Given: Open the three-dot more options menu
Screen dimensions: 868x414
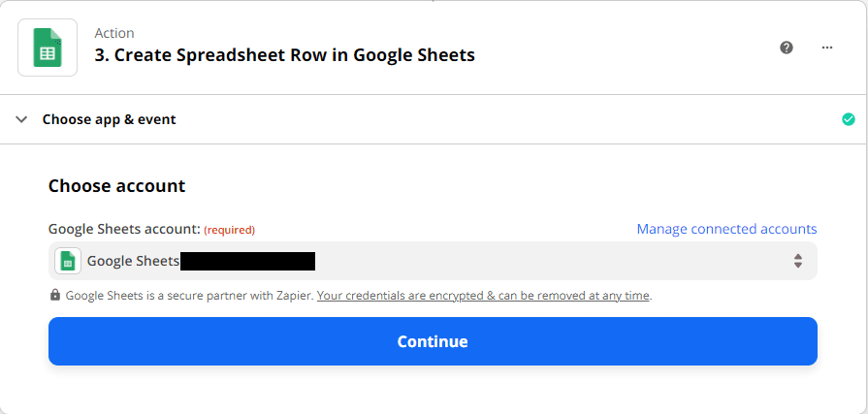Looking at the screenshot, I should coord(827,48).
